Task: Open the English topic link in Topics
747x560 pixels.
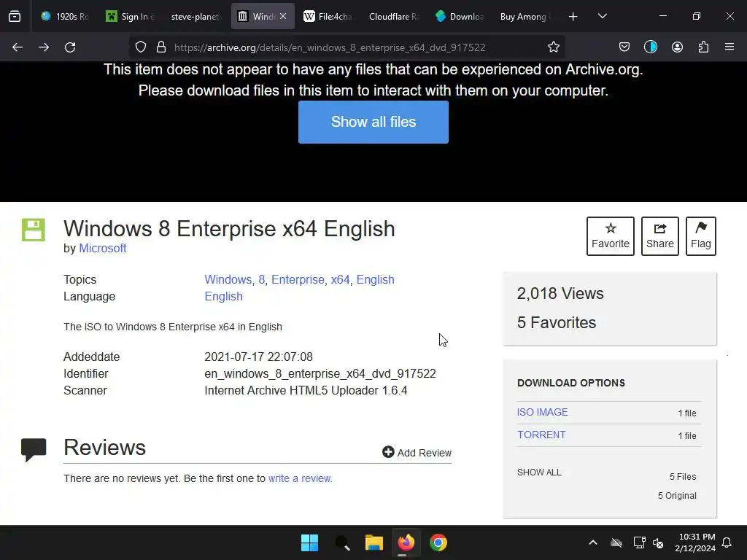Action: (376, 279)
